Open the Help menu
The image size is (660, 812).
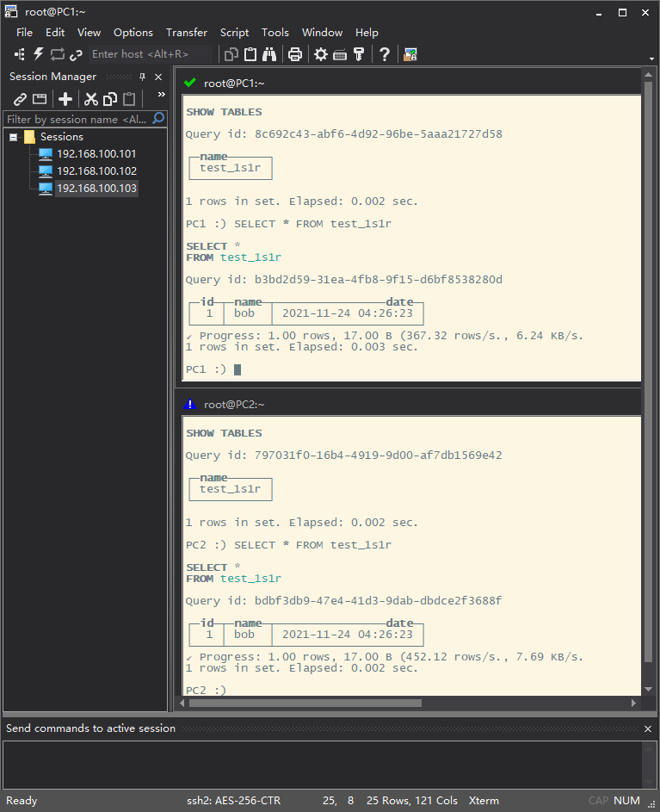point(367,32)
